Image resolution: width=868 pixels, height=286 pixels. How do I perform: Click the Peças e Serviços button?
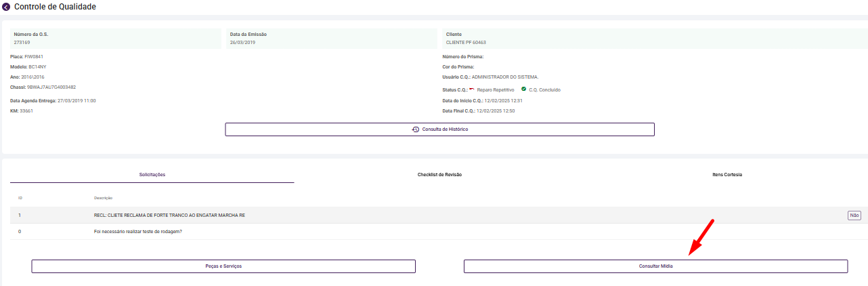pos(223,266)
